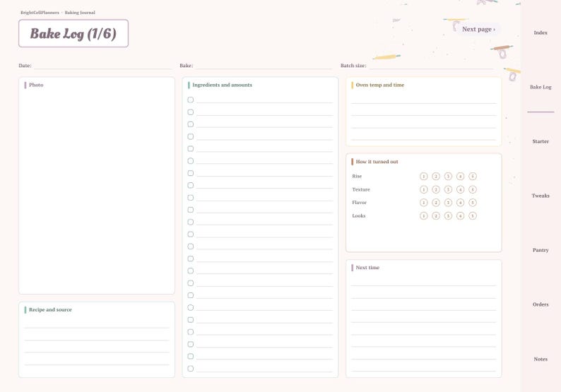Rate Rise as 1
This screenshot has width=561, height=392.
click(x=424, y=177)
